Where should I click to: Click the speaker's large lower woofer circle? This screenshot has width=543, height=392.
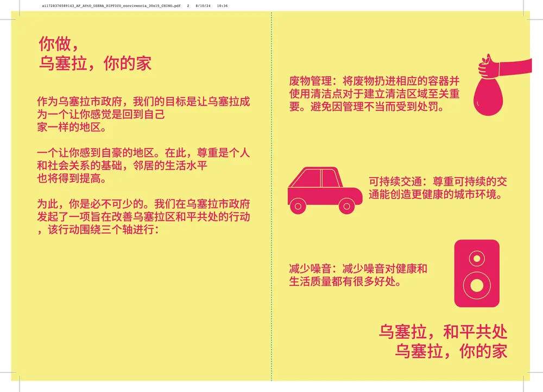pyautogui.click(x=476, y=286)
